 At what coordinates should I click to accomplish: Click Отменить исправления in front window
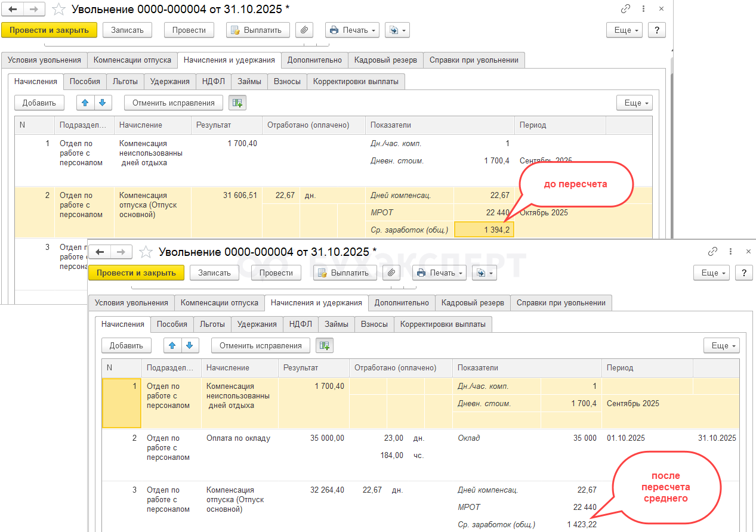(261, 345)
